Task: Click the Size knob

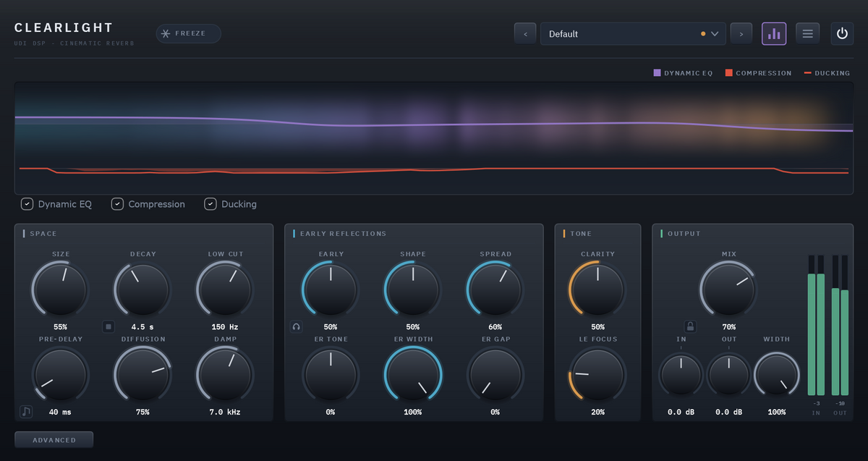Action: (60, 289)
